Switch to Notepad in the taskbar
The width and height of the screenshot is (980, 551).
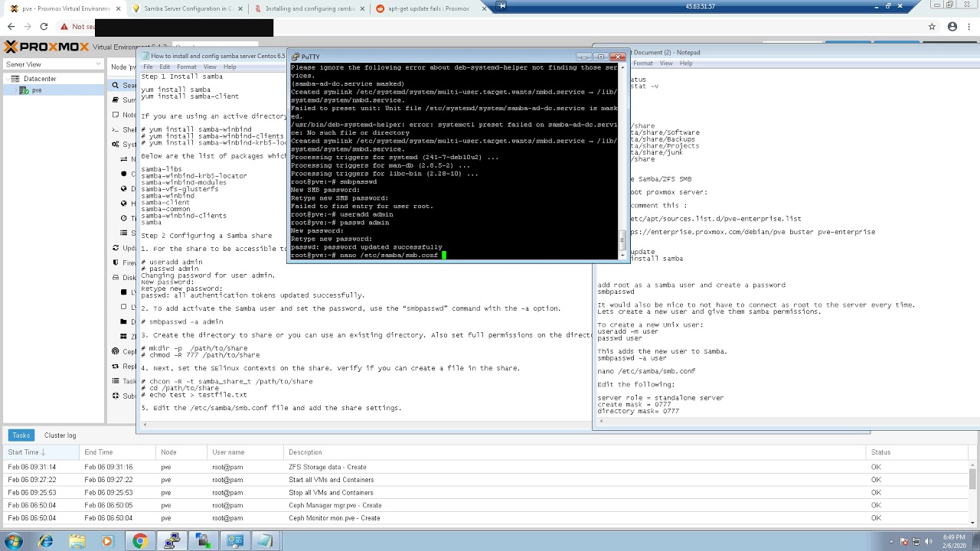[266, 541]
